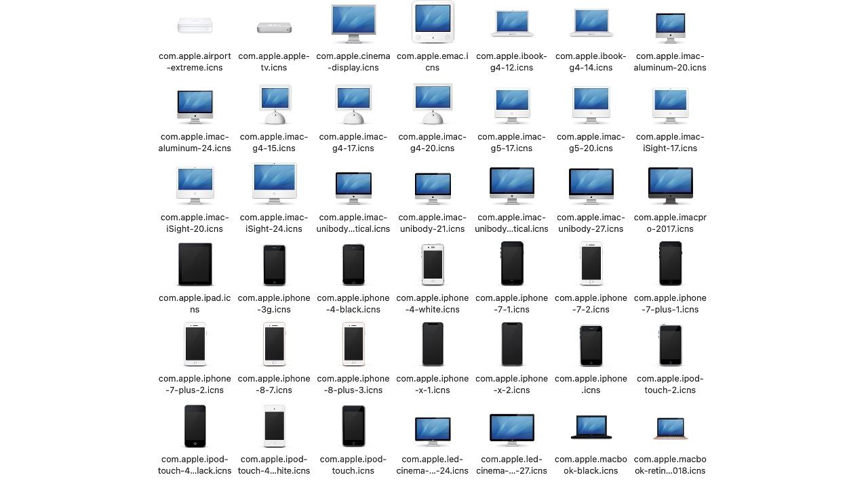Click the iMac G4 17 icon

pos(353,105)
